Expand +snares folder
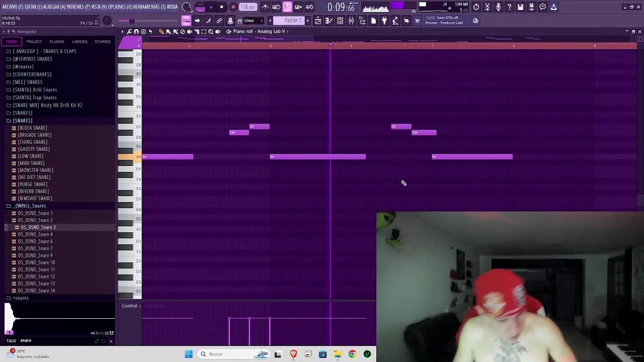 click(x=21, y=298)
